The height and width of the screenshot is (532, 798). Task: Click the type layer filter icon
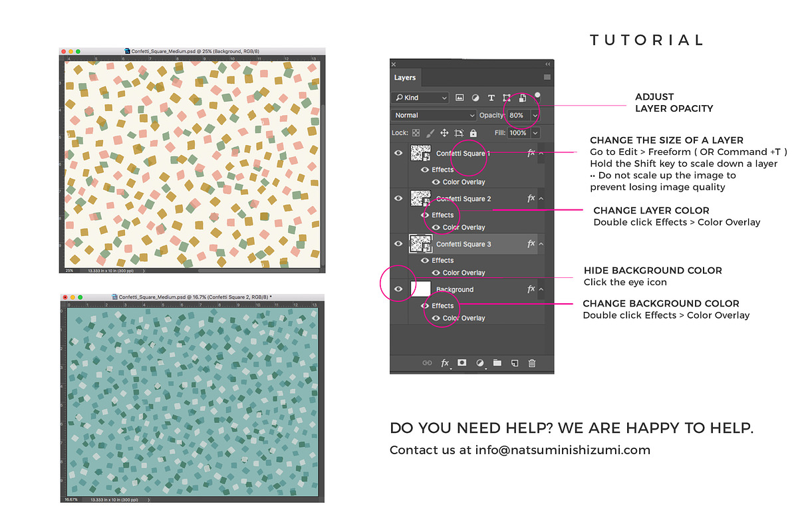click(x=491, y=98)
